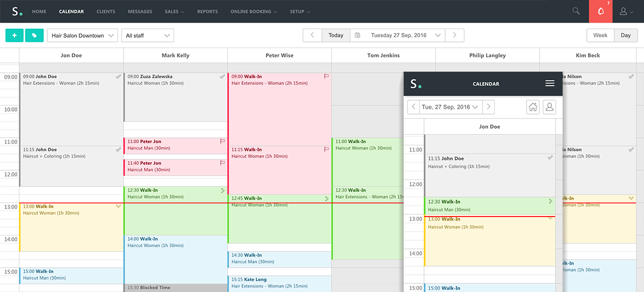
Task: Expand the user account menu
Action: (x=627, y=11)
